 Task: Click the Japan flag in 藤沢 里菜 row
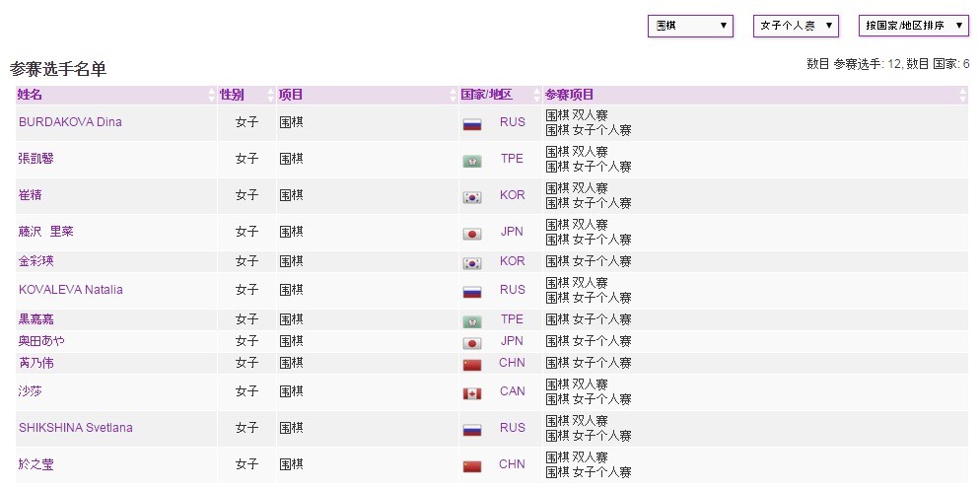pyautogui.click(x=471, y=233)
